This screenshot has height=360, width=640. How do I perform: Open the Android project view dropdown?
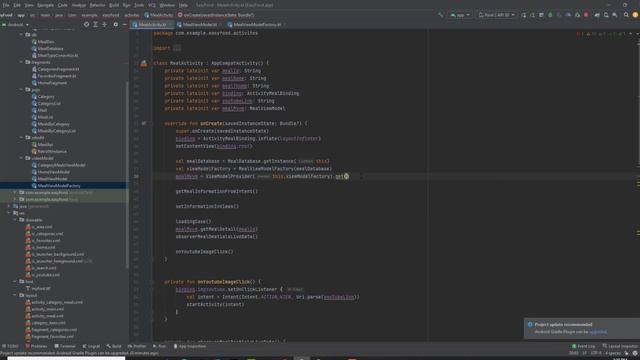(16, 24)
